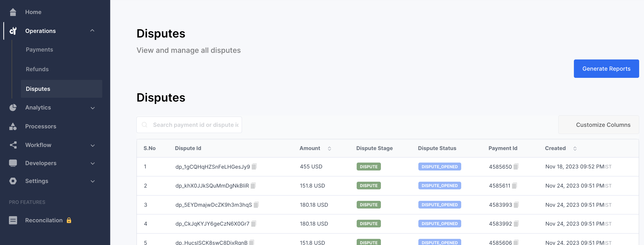Copy dispute ID dp_khX0JJkSQuMmDgNkBliR
The width and height of the screenshot is (644, 245).
(253, 186)
